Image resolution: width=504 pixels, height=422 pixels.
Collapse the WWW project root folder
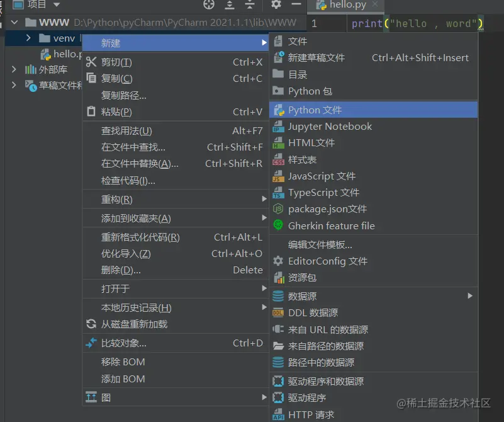click(x=14, y=22)
